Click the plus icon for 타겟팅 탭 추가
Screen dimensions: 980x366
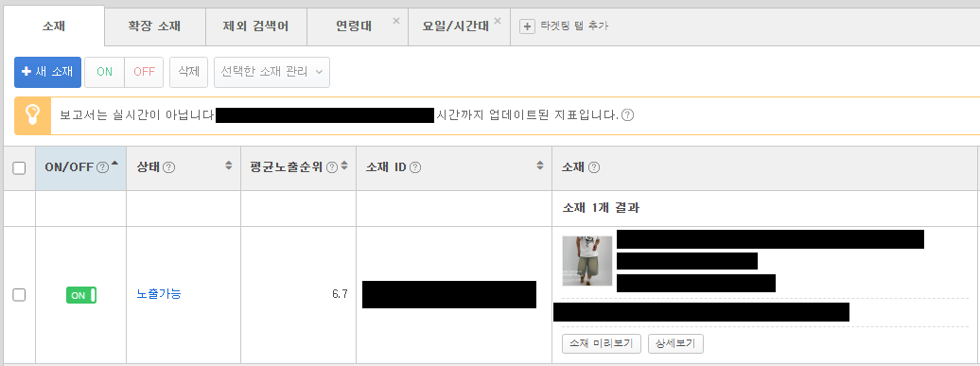click(x=528, y=26)
